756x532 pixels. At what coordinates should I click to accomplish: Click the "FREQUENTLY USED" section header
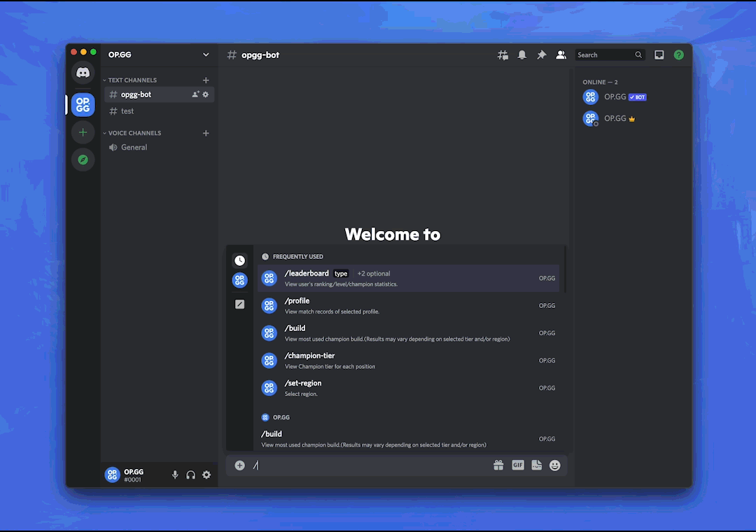(x=298, y=257)
